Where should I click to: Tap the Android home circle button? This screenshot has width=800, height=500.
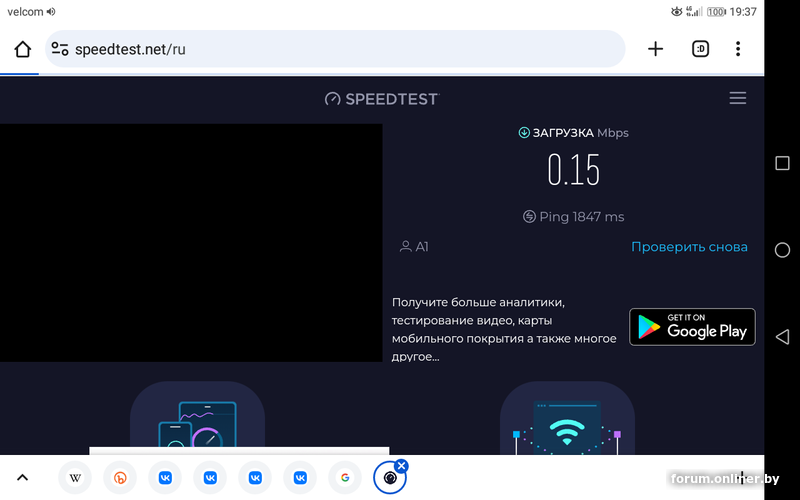tap(782, 250)
